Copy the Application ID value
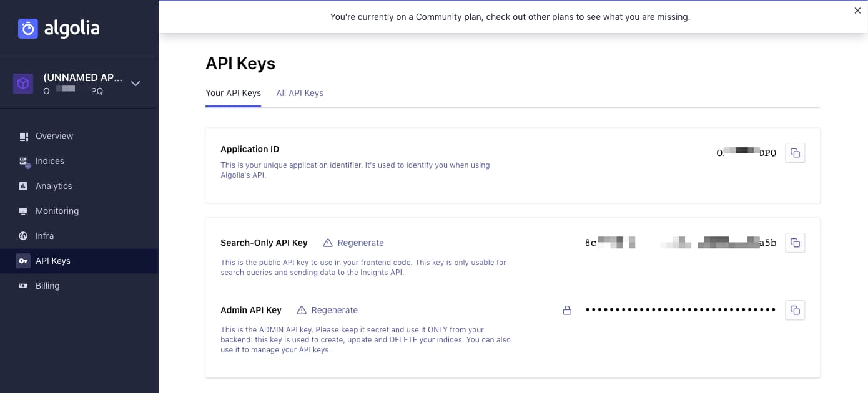 pos(794,152)
